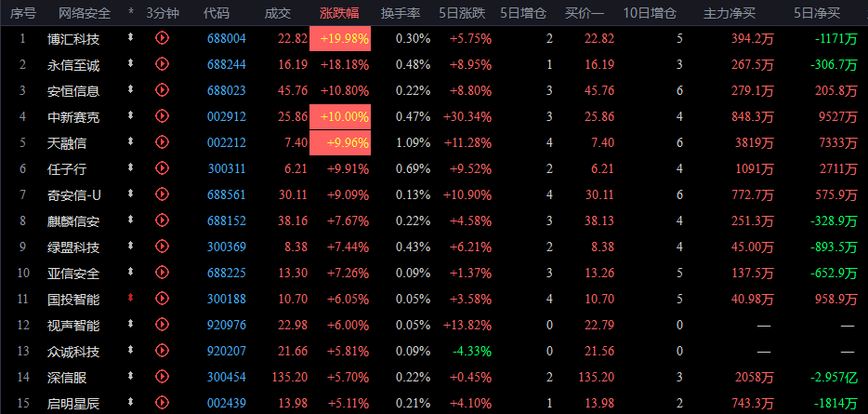The image size is (868, 414).
Task: Click the marker arrow icon beside 博汇科技
Action: click(x=131, y=38)
